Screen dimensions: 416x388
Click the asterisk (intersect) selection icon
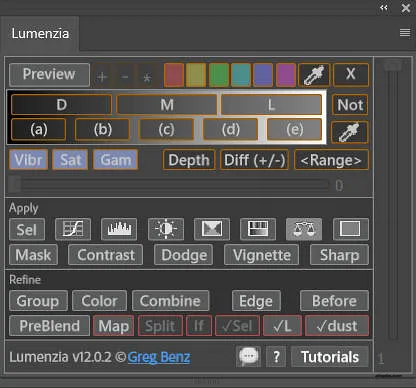click(x=147, y=77)
